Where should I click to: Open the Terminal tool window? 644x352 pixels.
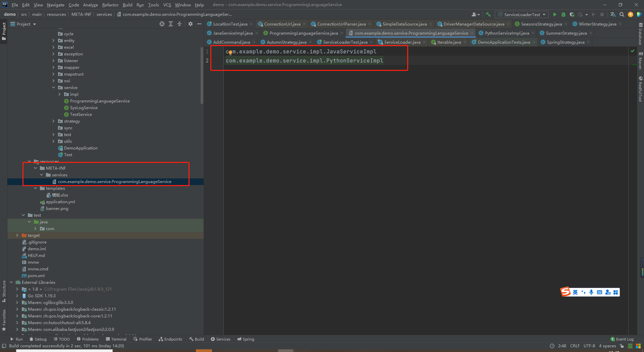click(116, 339)
